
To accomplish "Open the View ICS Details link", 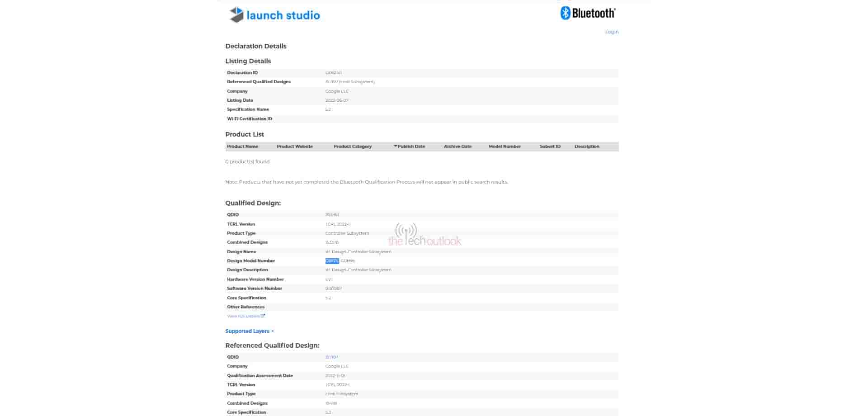I will click(243, 316).
